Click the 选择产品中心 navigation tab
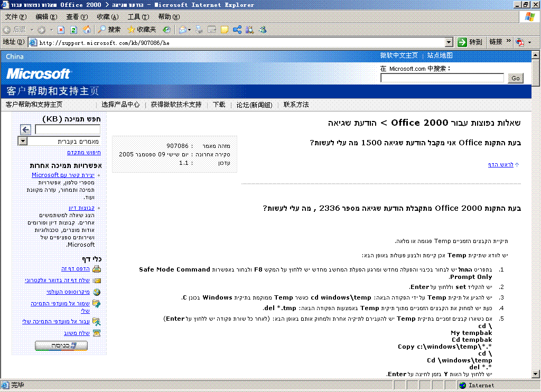Image resolution: width=541 pixels, height=392 pixels. 120,105
